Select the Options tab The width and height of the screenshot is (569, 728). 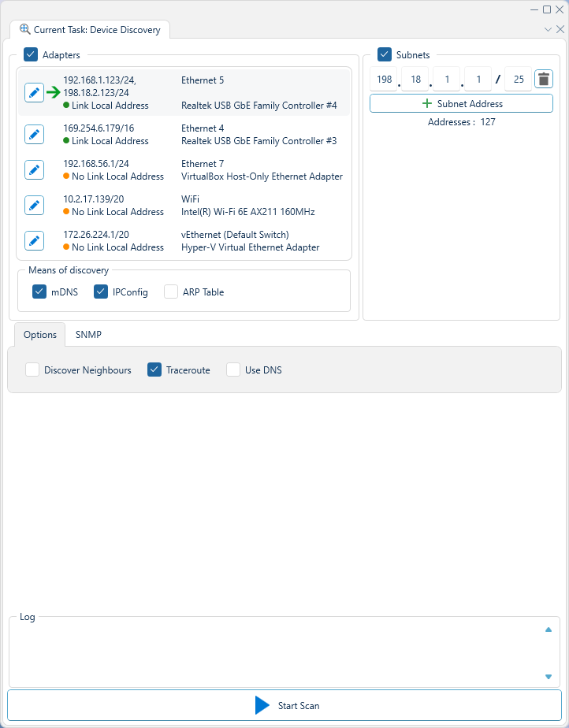click(40, 335)
